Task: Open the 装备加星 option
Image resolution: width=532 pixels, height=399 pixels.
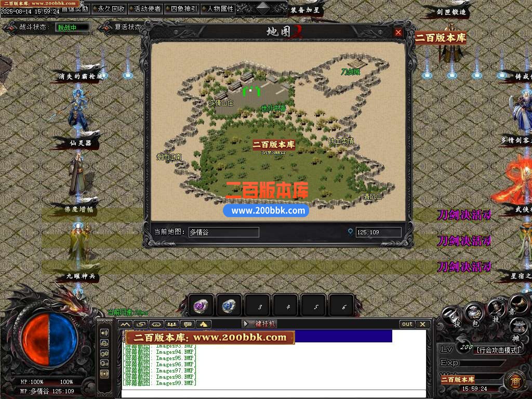Action: (x=304, y=10)
